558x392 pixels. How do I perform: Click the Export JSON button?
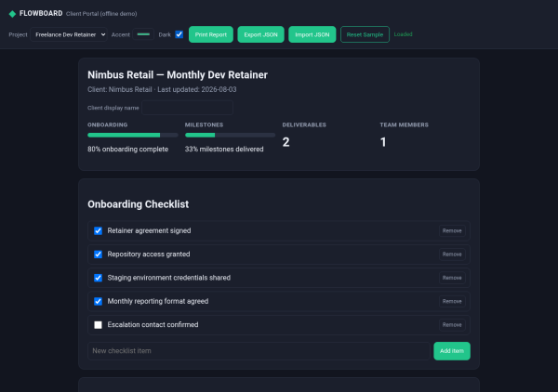[260, 34]
